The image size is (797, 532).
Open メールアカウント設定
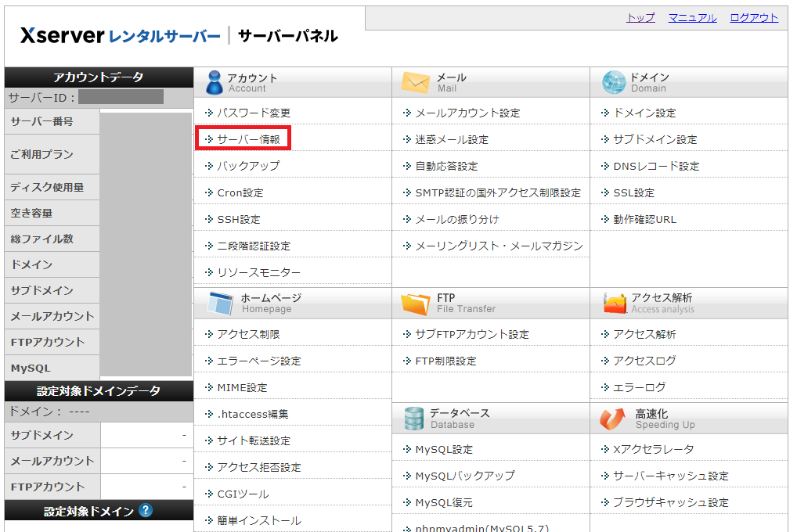[x=467, y=113]
